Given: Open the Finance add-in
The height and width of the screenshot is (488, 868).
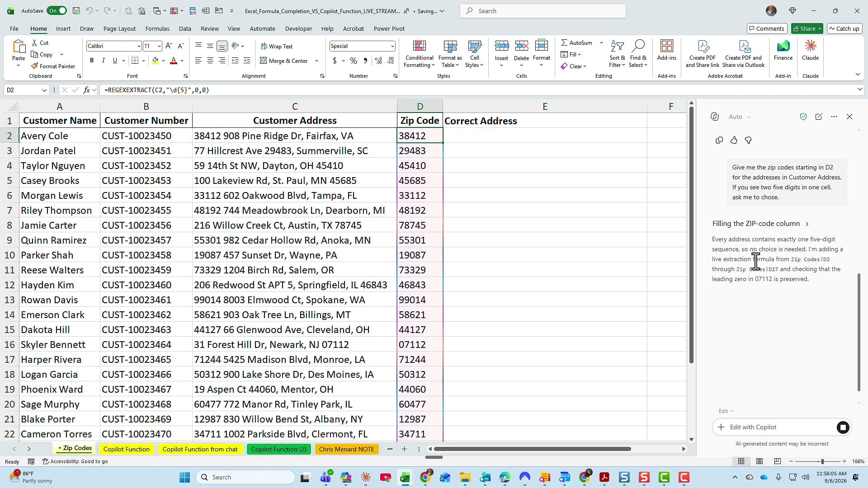Looking at the screenshot, I should [x=783, y=50].
